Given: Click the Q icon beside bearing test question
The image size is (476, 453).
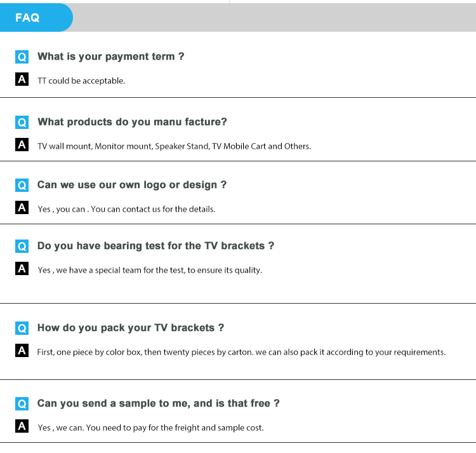Looking at the screenshot, I should point(22,247).
